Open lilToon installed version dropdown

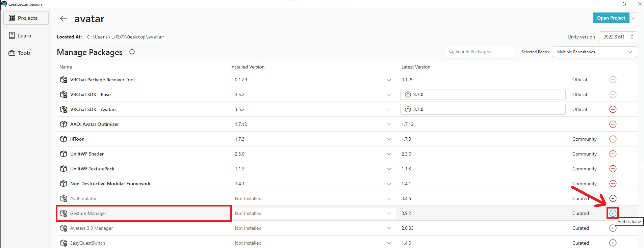389,139
